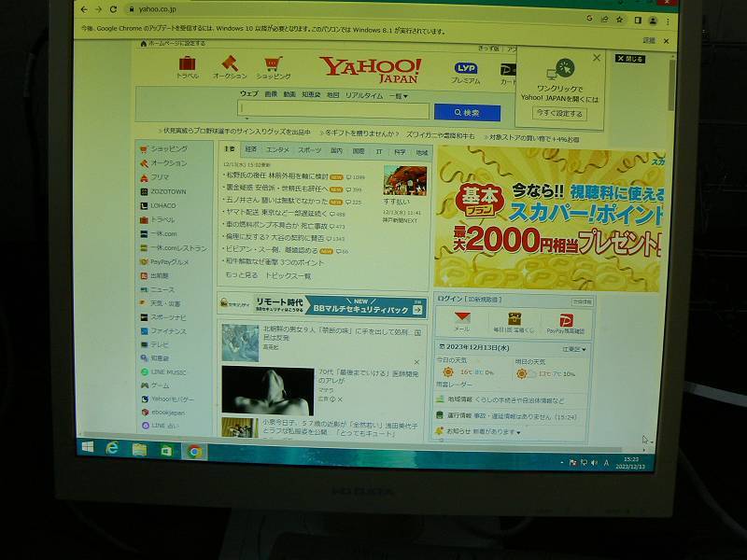The width and height of the screenshot is (747, 560).
Task: Open the メール envelope icon
Action: click(x=461, y=322)
